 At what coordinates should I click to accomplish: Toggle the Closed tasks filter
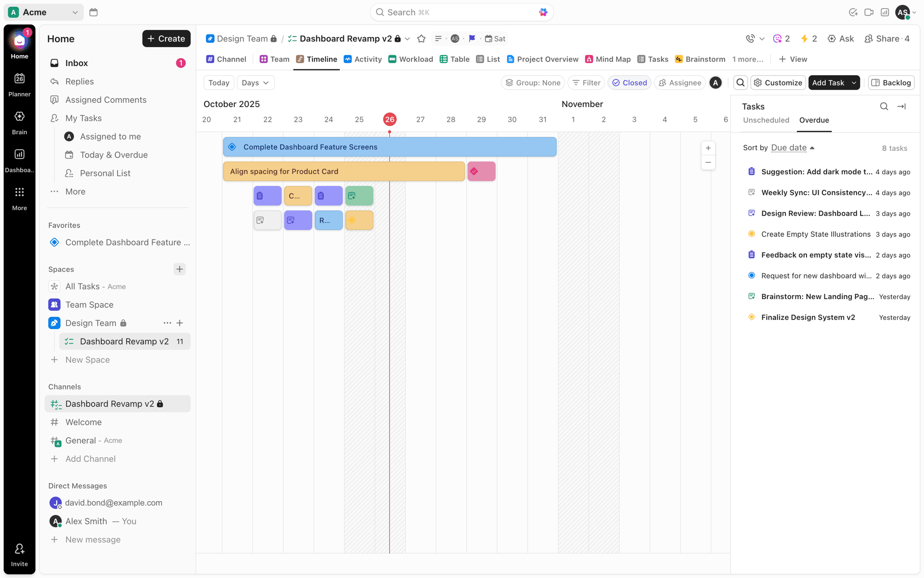pyautogui.click(x=629, y=82)
